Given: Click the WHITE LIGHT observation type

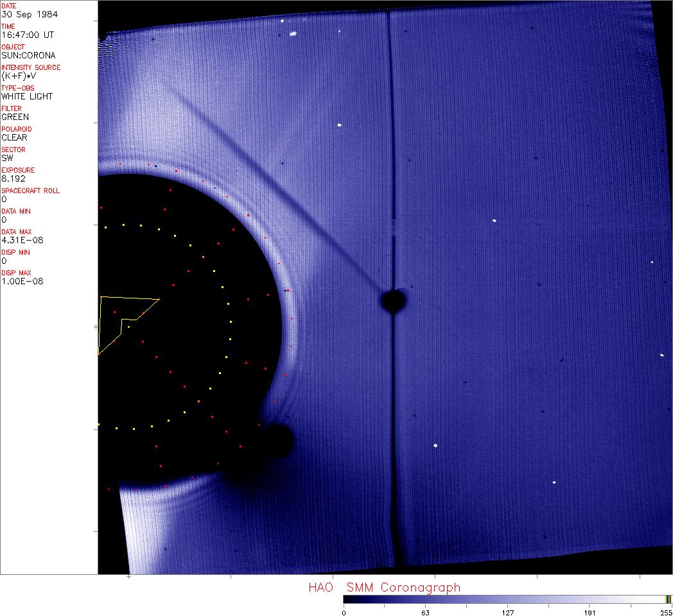Looking at the screenshot, I should pos(27,96).
